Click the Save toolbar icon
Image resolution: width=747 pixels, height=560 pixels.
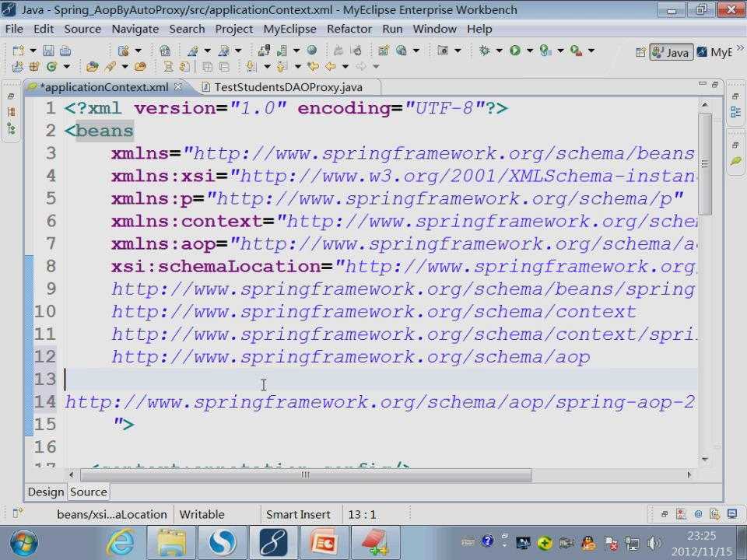click(48, 51)
